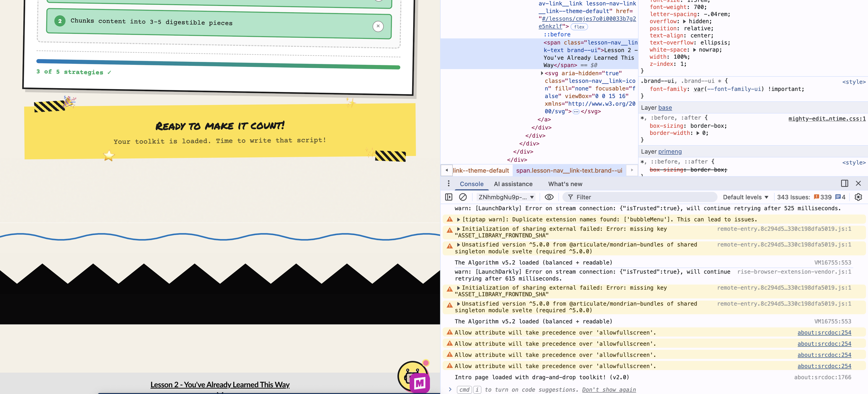Click the eye live expression icon
Image resolution: width=868 pixels, height=394 pixels.
click(549, 197)
